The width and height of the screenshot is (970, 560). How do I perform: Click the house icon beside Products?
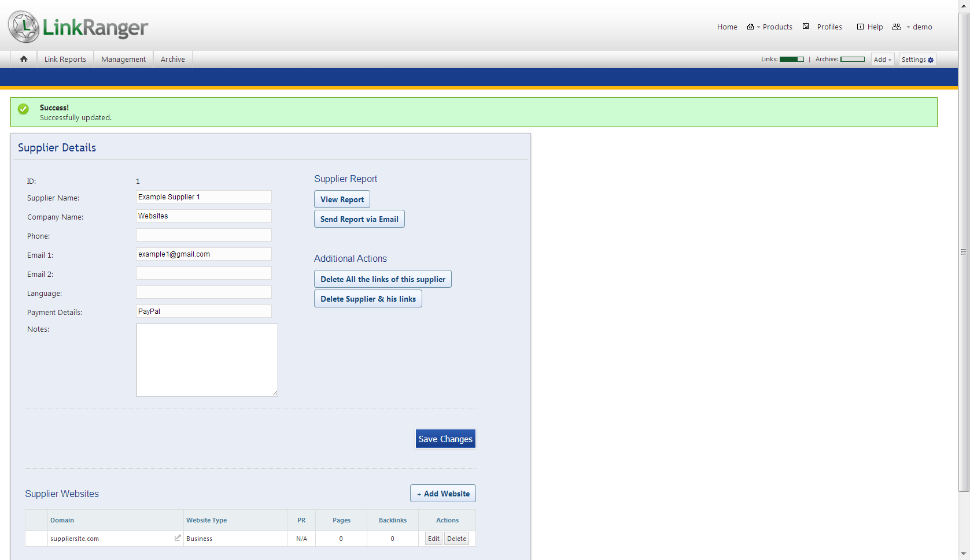point(750,27)
